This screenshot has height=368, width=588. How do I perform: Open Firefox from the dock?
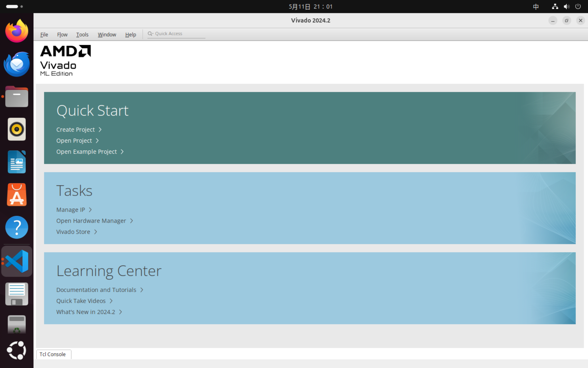(16, 31)
